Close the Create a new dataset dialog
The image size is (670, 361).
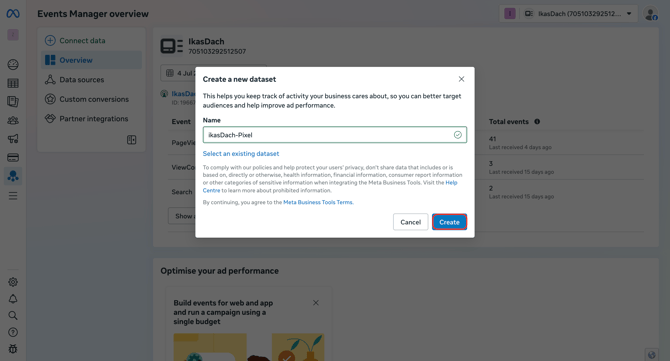click(461, 79)
